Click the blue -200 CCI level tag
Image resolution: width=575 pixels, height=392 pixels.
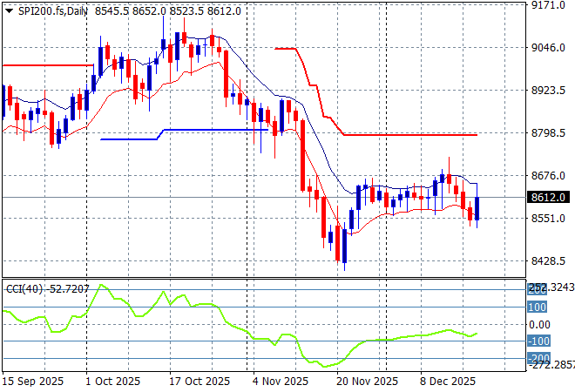pos(537,358)
